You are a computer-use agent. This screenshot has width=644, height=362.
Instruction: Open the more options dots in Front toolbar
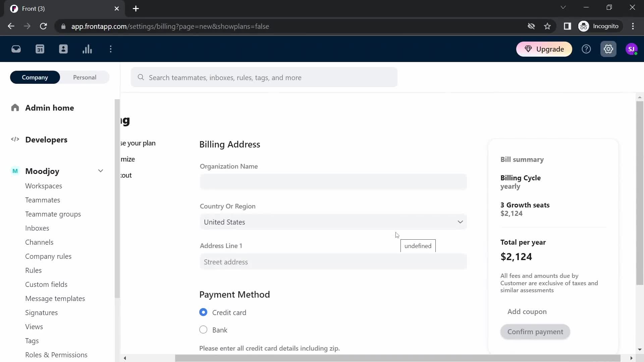[111, 49]
